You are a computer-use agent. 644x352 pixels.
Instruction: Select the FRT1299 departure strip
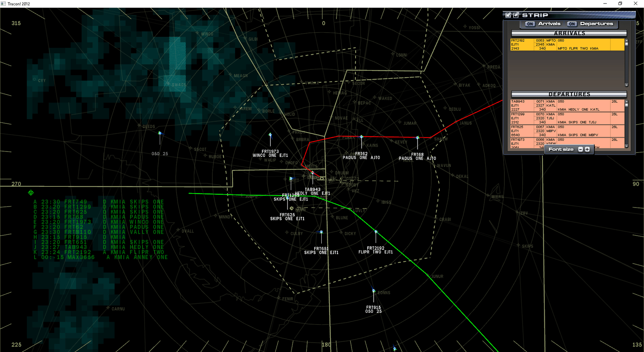tap(567, 118)
